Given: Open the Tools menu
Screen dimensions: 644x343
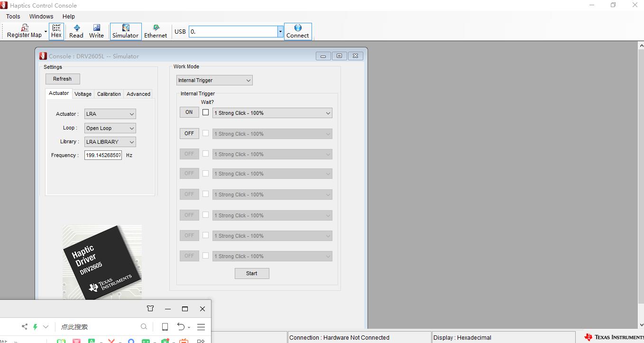Looking at the screenshot, I should (13, 16).
